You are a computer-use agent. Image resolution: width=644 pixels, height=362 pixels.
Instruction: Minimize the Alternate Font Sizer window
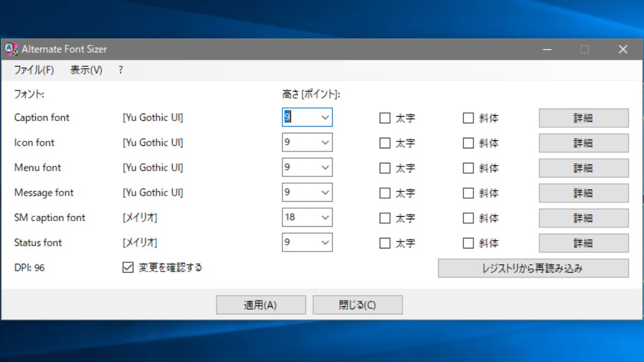point(547,49)
